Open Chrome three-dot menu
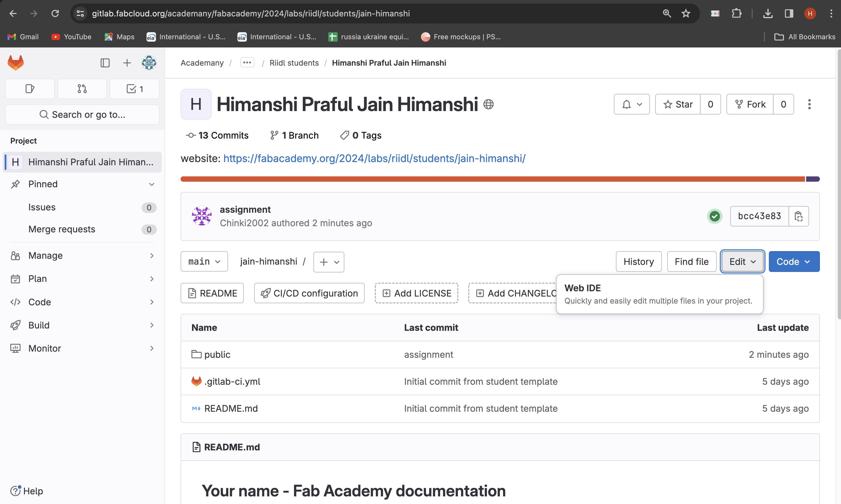This screenshot has height=504, width=841. coord(831,13)
